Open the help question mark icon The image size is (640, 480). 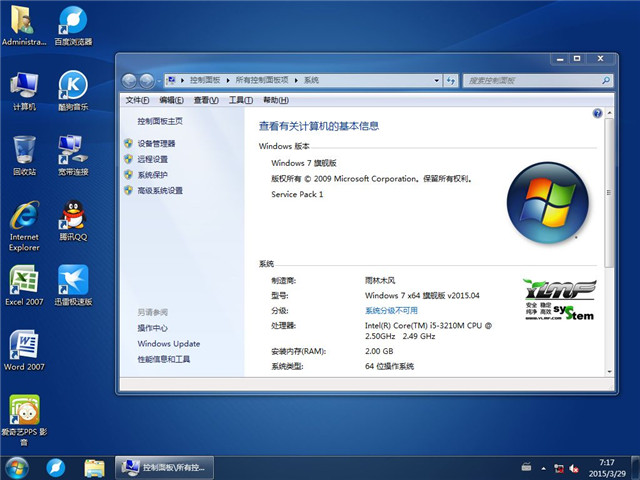pos(597,113)
